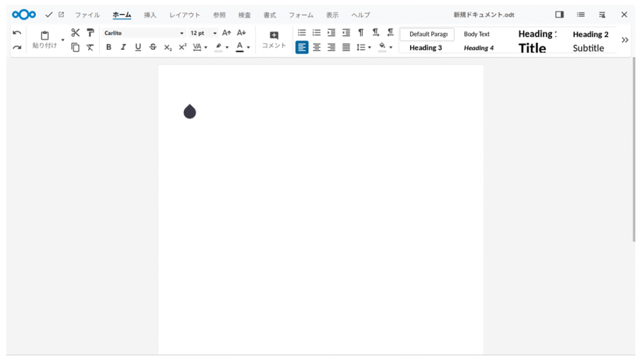The width and height of the screenshot is (644, 362).
Task: Click the unordered bullet list icon
Action: (302, 33)
